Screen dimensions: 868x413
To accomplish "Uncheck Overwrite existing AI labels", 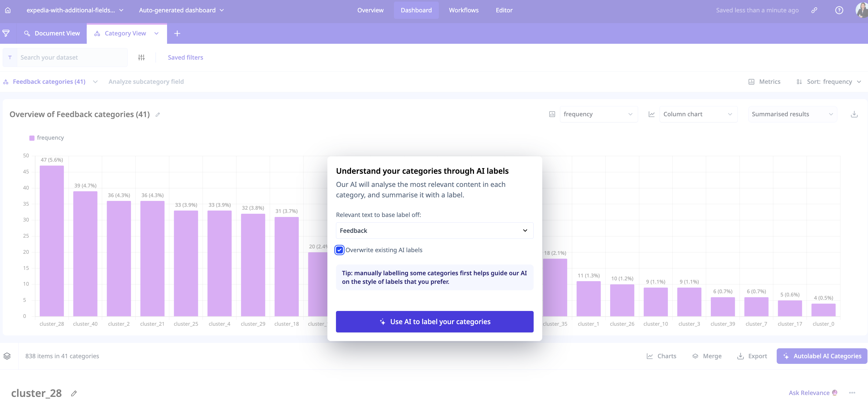I will [x=339, y=250].
